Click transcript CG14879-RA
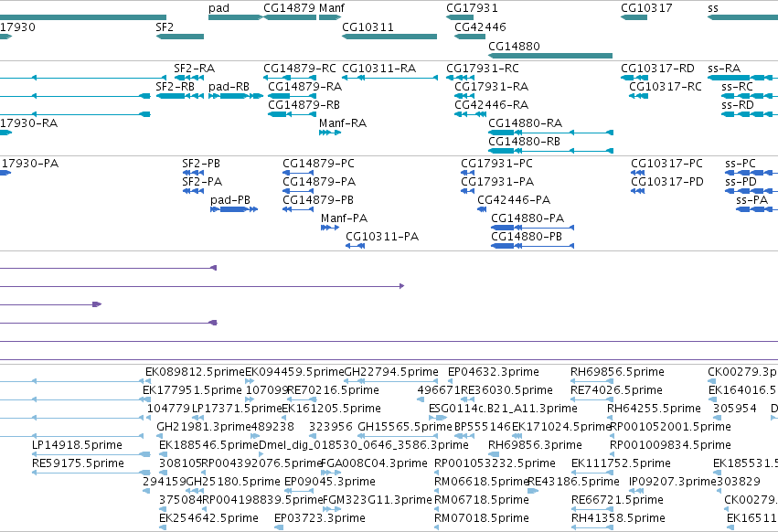The height and width of the screenshot is (532, 778). click(x=293, y=96)
